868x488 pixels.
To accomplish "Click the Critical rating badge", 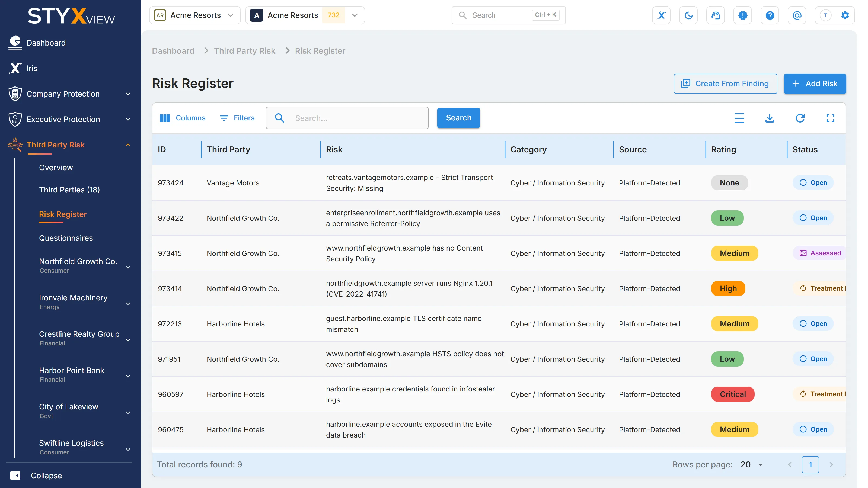I will (x=733, y=394).
